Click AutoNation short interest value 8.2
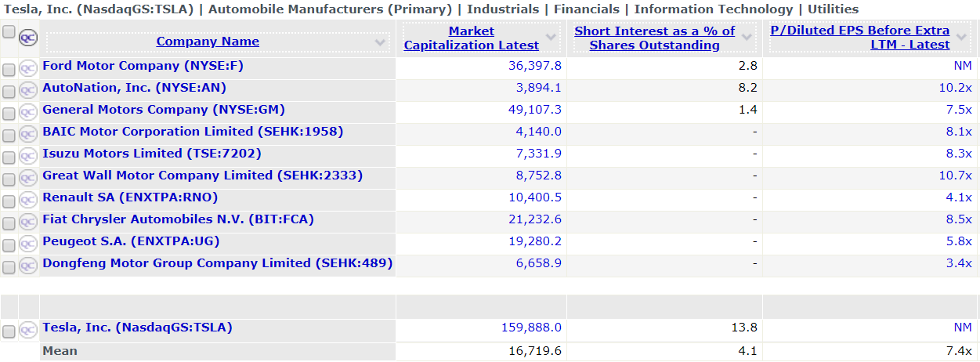 tap(750, 88)
